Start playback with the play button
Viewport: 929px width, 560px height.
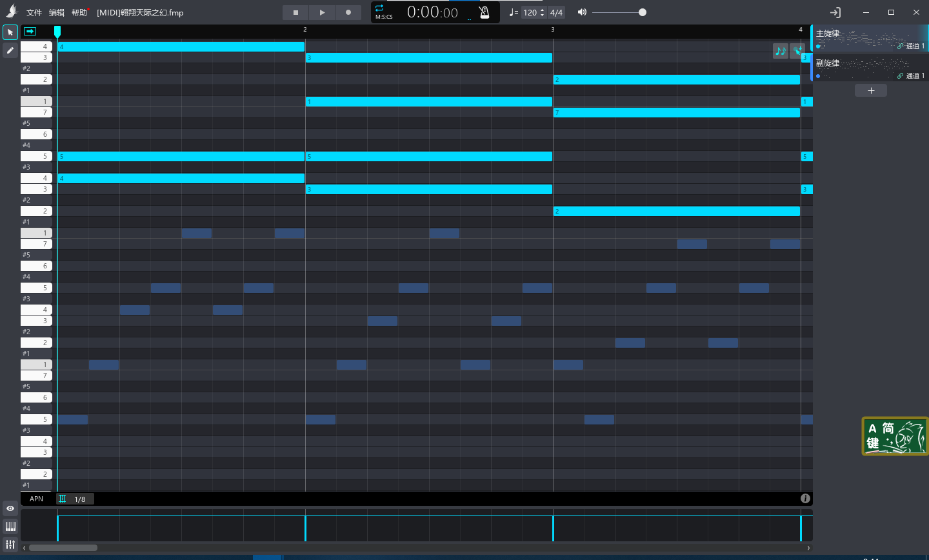click(322, 12)
